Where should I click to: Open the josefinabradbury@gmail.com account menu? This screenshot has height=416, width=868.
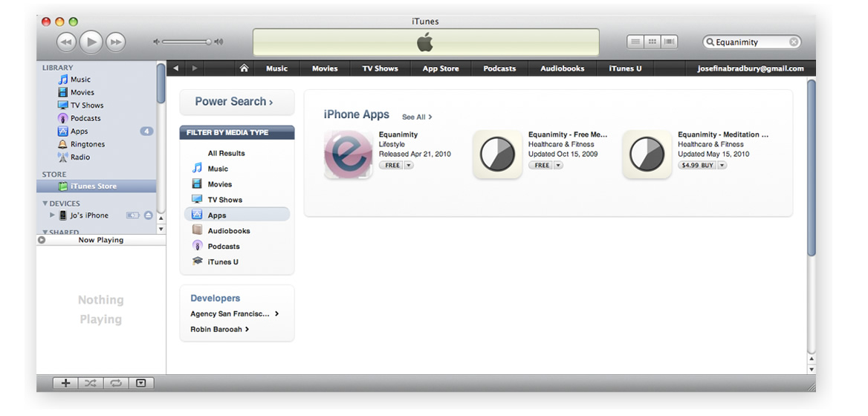pos(751,68)
